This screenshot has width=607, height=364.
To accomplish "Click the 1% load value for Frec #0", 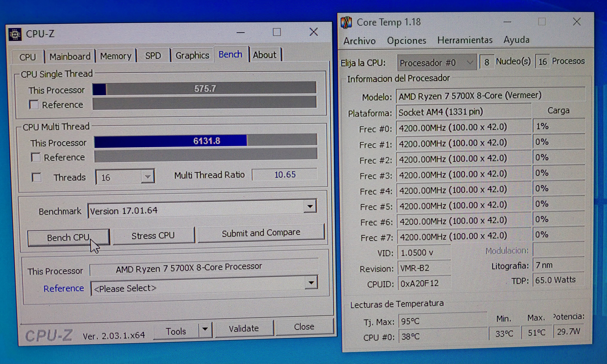I will [558, 126].
